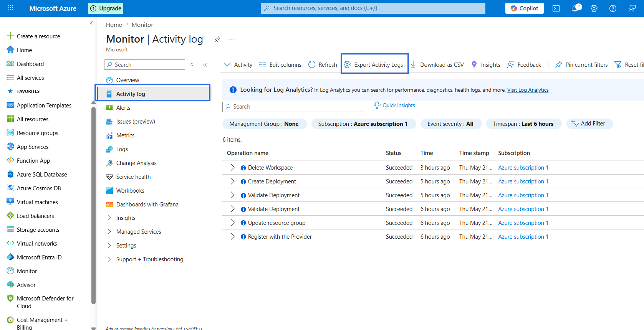Screen dimensions: 644x330
Task: Click the Home breadcrumb link
Action: tap(114, 25)
